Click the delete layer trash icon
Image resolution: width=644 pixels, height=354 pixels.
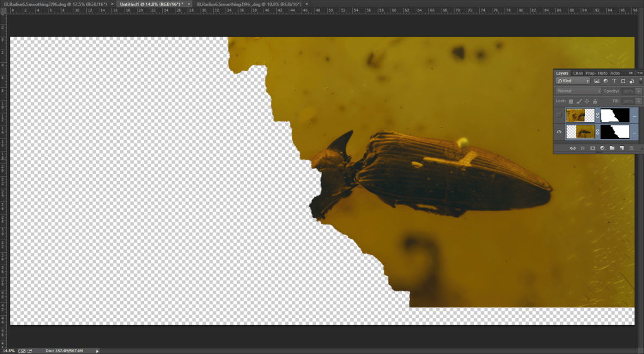pyautogui.click(x=631, y=148)
